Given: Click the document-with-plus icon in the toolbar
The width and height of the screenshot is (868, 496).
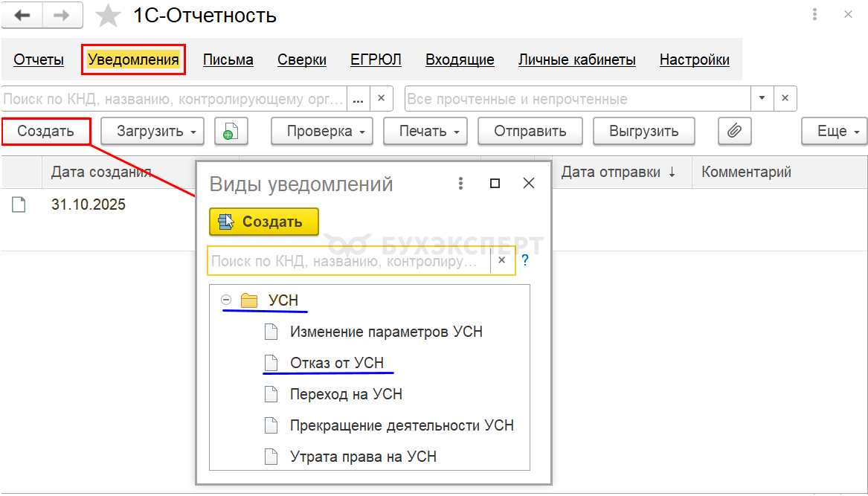Looking at the screenshot, I should (x=231, y=131).
